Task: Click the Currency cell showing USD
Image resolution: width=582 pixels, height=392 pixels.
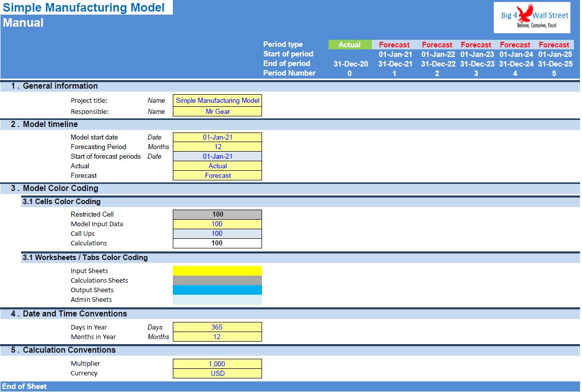Action: pyautogui.click(x=218, y=373)
